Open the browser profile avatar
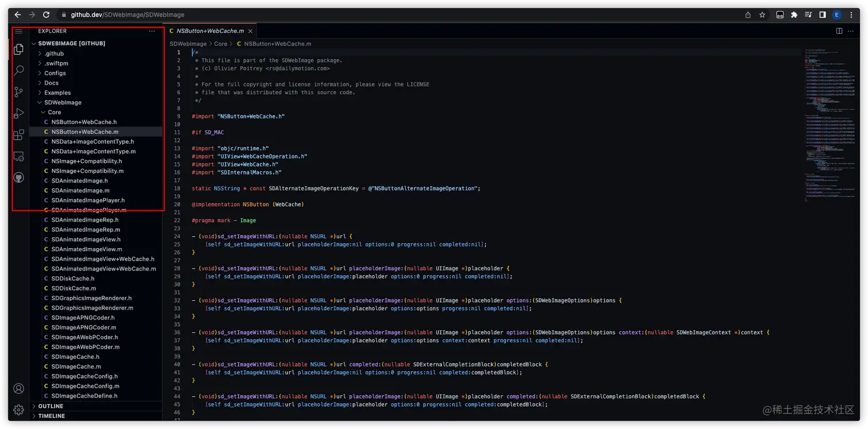 coord(837,15)
